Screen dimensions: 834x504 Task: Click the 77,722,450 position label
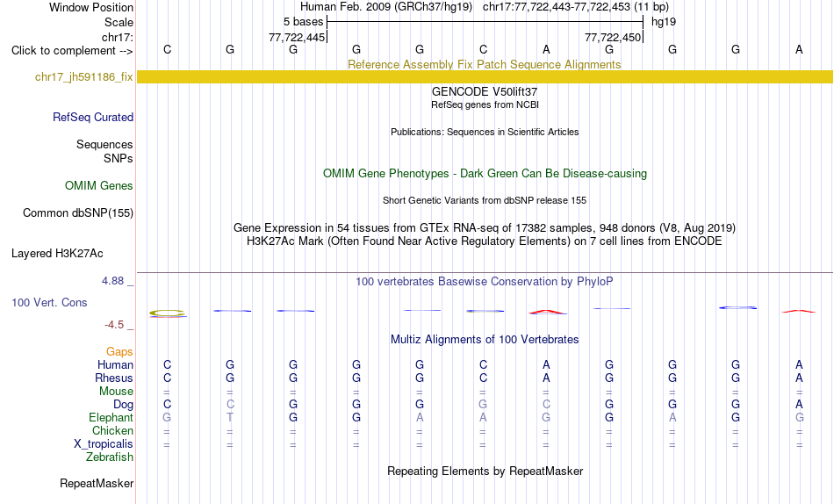tap(613, 37)
